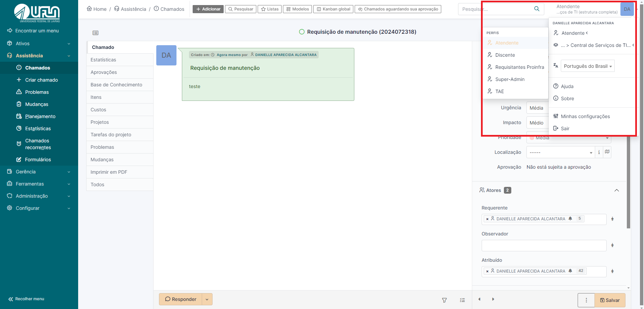
Task: Remove DANIELLE from Atribuído field
Action: tap(487, 271)
